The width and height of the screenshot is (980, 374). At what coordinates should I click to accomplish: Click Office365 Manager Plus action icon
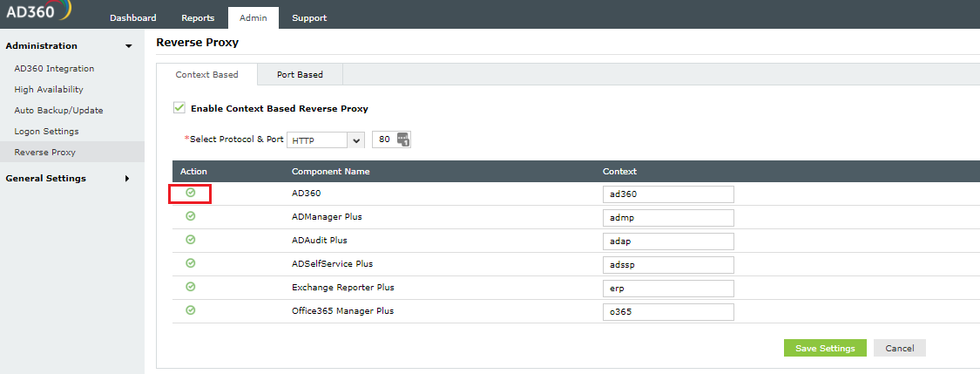point(191,310)
